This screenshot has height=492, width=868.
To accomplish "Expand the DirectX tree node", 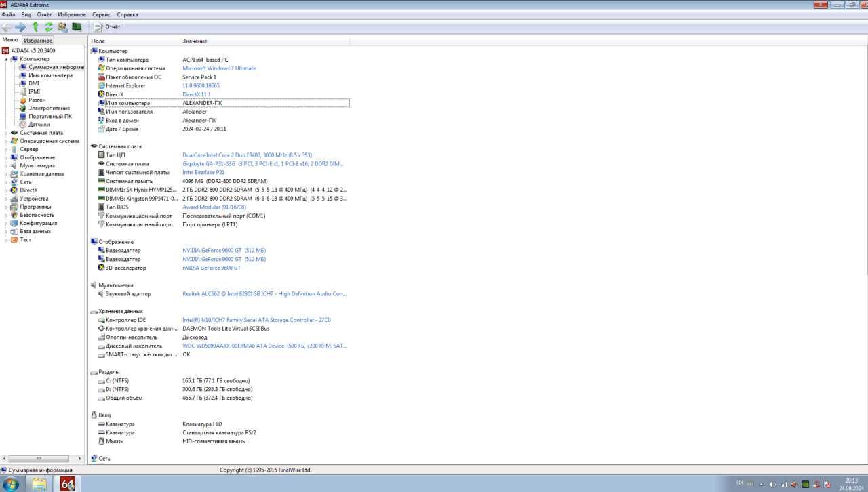I will click(x=6, y=190).
